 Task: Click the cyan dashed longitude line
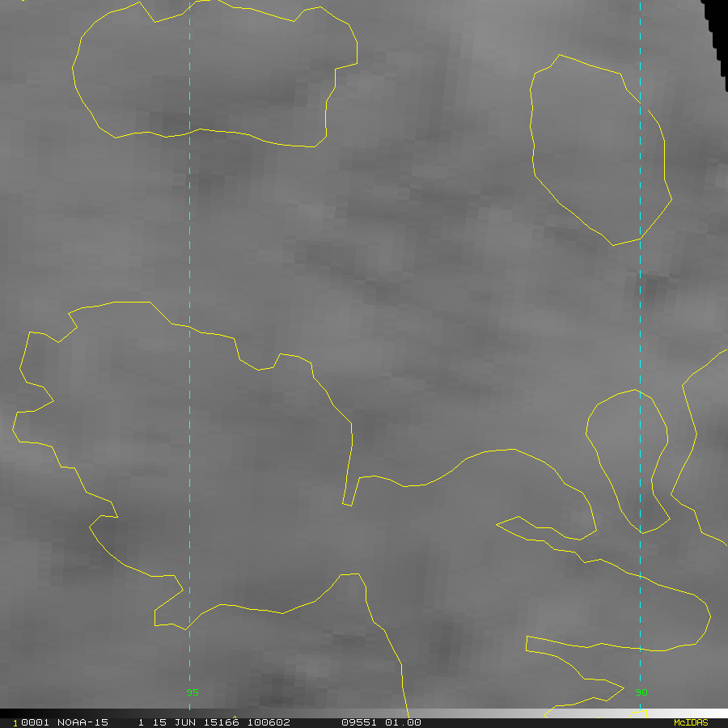(x=189, y=243)
